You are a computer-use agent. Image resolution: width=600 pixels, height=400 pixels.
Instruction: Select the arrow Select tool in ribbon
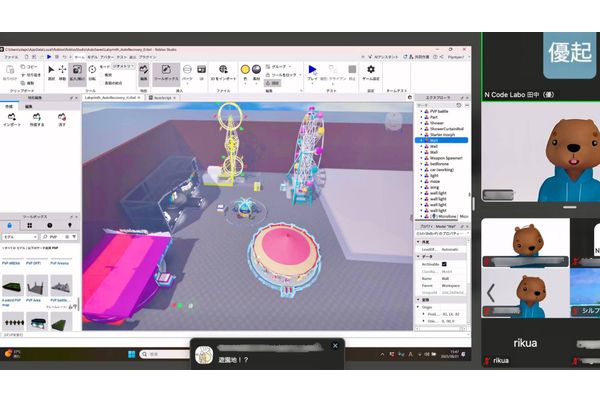click(51, 72)
